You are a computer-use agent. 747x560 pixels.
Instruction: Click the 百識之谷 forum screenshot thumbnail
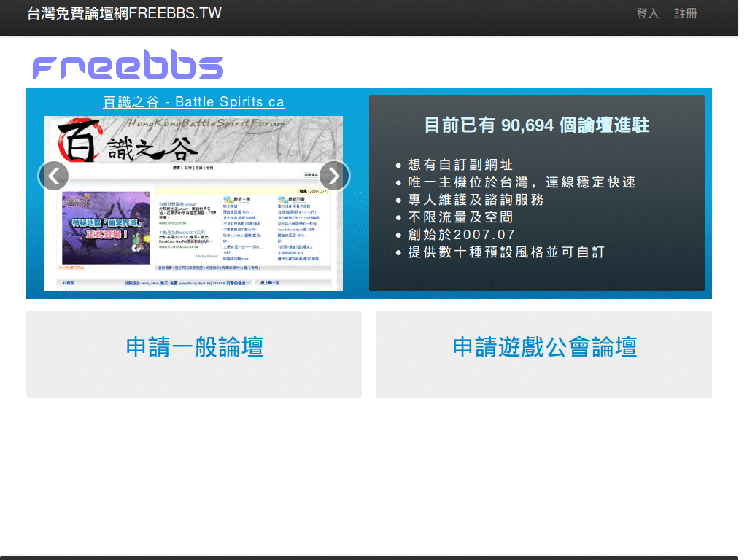[193, 203]
